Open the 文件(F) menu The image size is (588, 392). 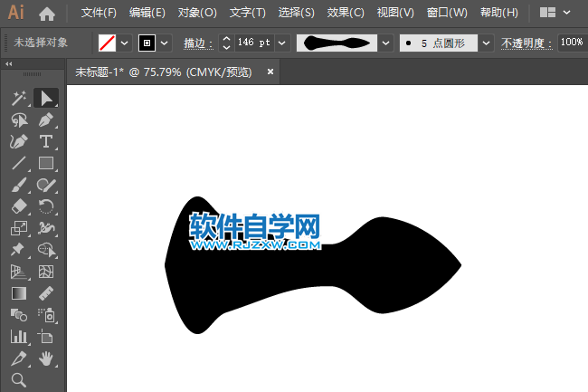[99, 14]
